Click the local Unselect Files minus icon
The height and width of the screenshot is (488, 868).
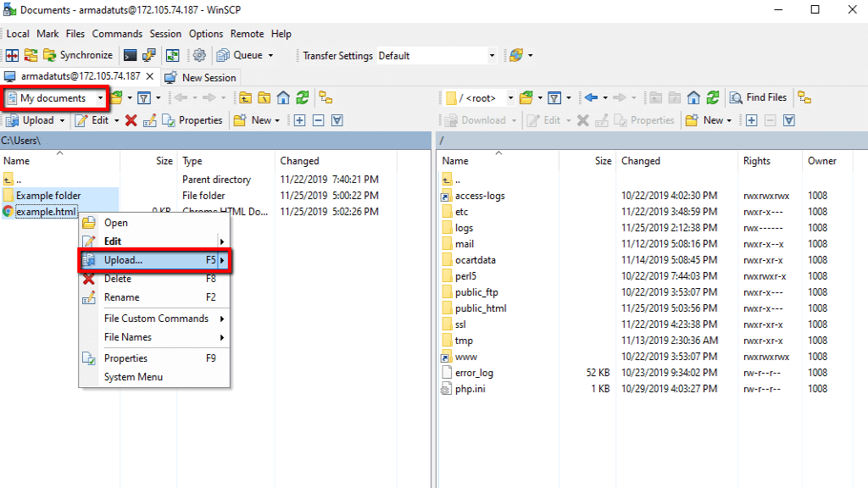(319, 120)
